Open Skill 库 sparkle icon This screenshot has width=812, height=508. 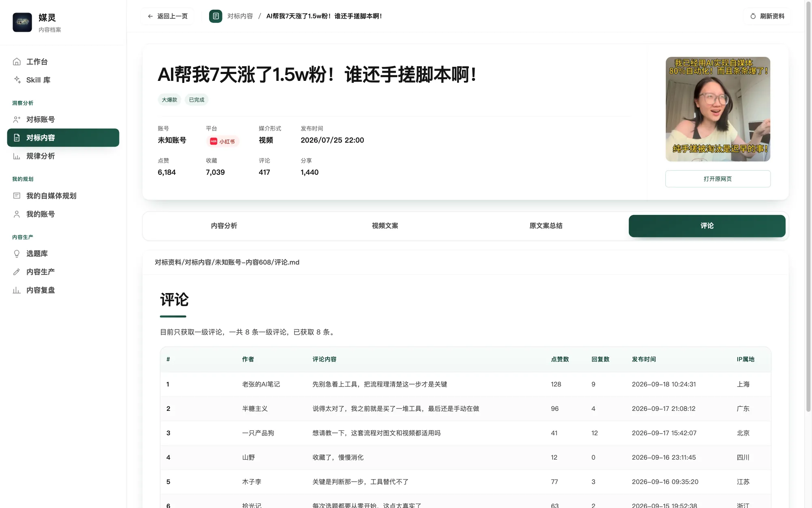[17, 80]
